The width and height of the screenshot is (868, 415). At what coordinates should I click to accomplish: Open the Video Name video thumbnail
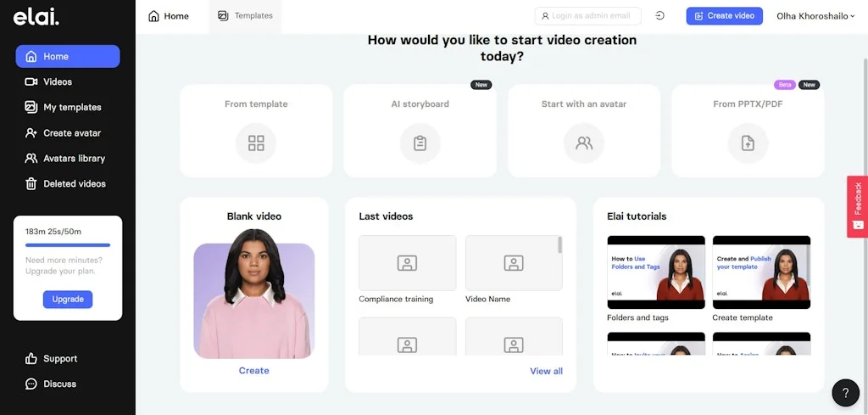coord(514,263)
